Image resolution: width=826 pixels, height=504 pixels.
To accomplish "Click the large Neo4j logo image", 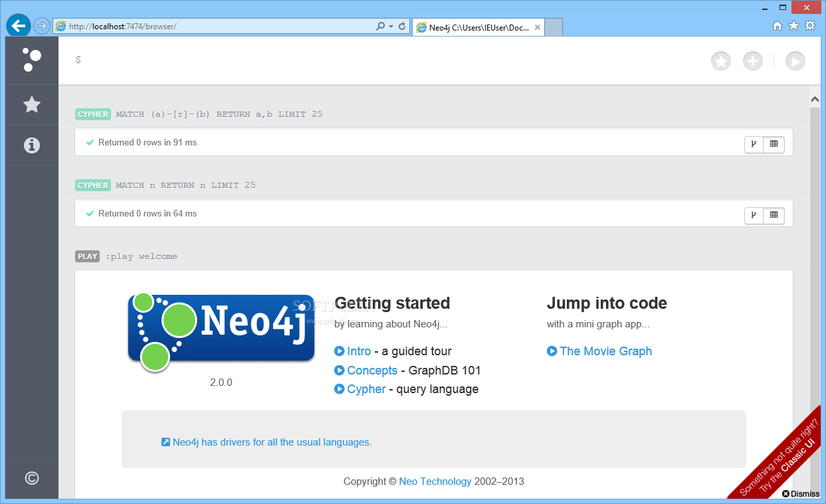I will pos(221,331).
